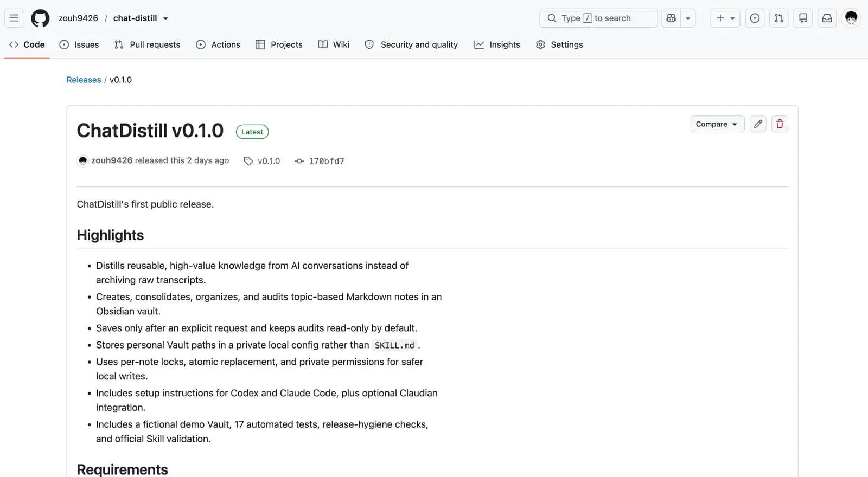Open the create new plus menu
Screen dimensions: 868x477
click(x=725, y=18)
